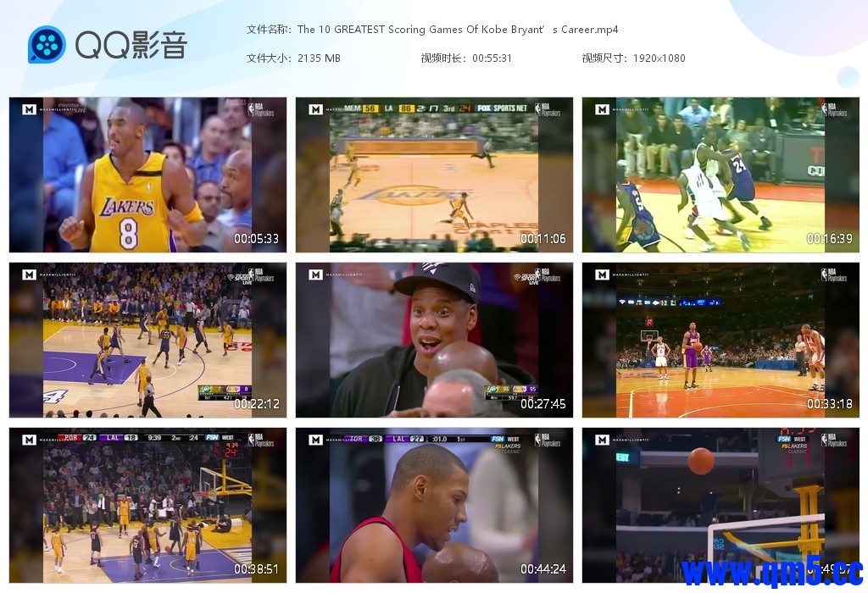Viewport: 868px width, 593px height.
Task: Click the M logo in the Jay-Z thumbnail
Action: (x=315, y=275)
